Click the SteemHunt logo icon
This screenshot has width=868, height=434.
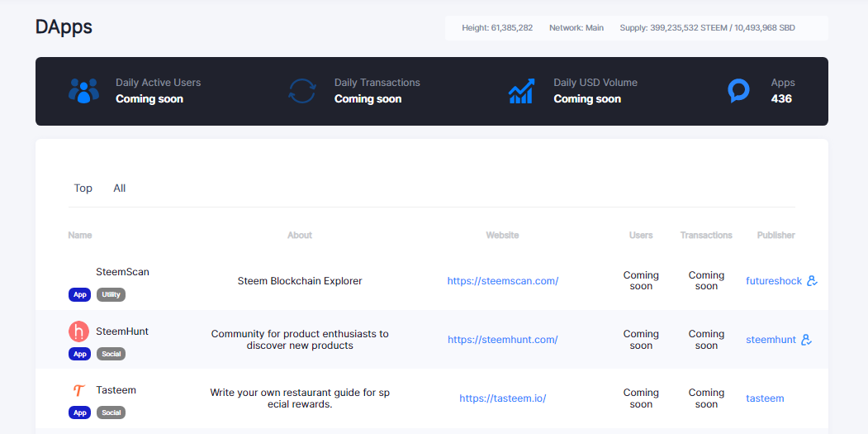[x=78, y=331]
